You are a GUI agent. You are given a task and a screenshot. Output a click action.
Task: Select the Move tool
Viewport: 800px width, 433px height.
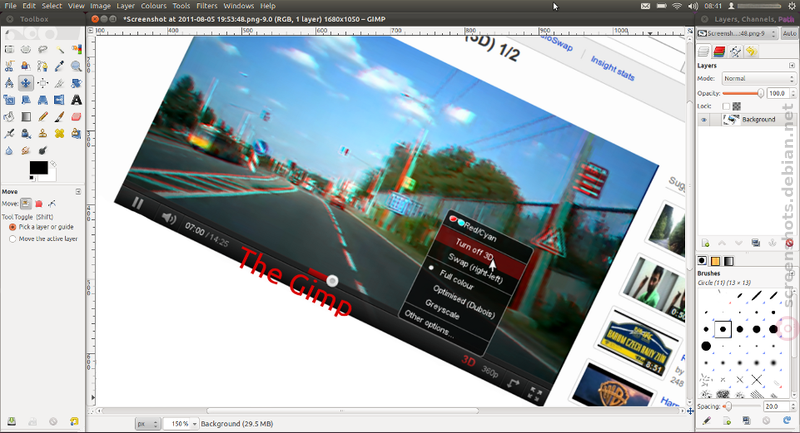[x=26, y=83]
